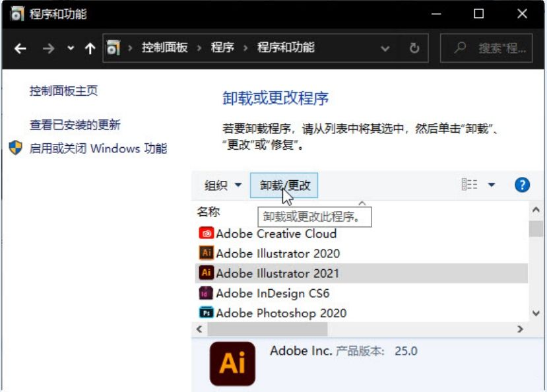Click the Adobe Creative Cloud red icon
Viewport: 547px width, 392px height.
click(206, 233)
